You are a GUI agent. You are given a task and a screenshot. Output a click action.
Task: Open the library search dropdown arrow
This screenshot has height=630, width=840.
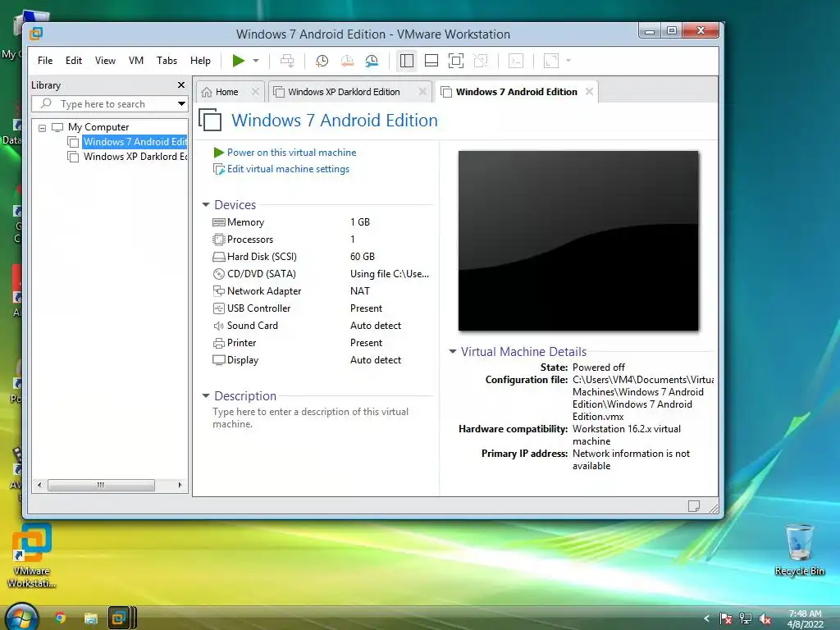pos(181,104)
